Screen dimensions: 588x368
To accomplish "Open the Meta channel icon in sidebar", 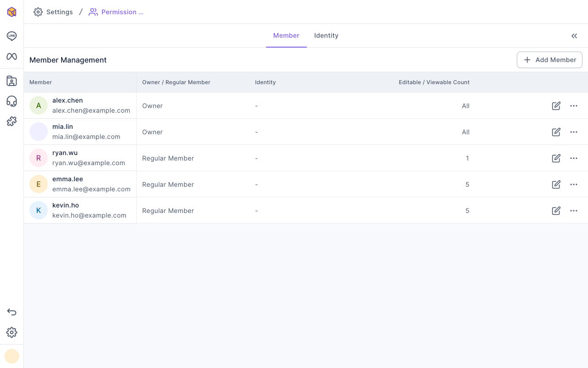I will point(11,56).
